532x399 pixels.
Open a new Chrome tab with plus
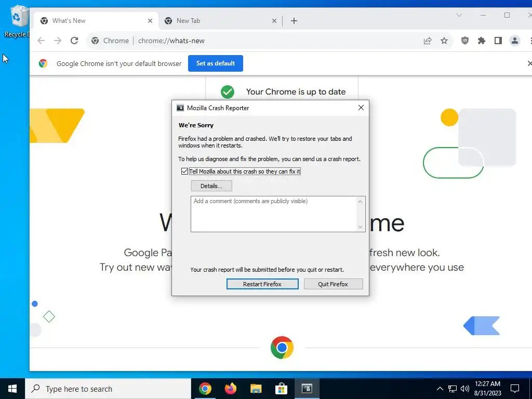(294, 21)
